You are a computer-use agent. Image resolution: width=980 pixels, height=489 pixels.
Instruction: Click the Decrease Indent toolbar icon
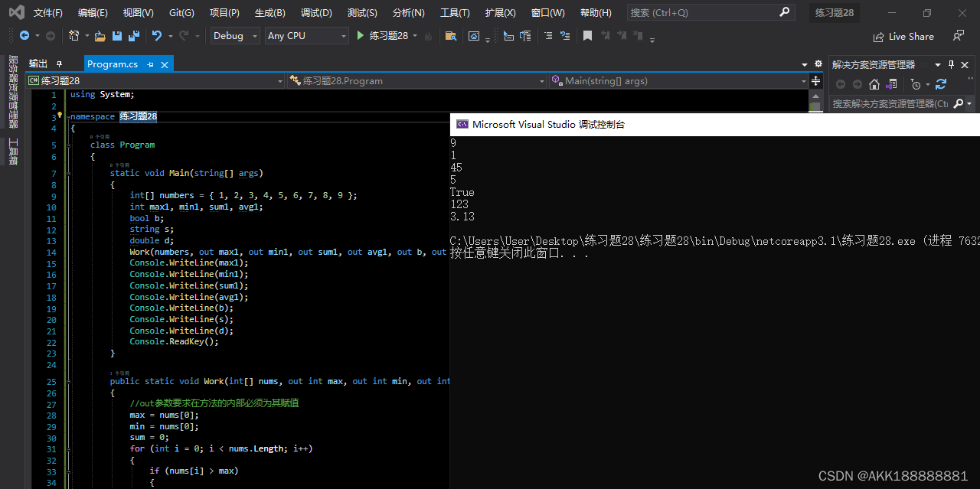click(508, 36)
